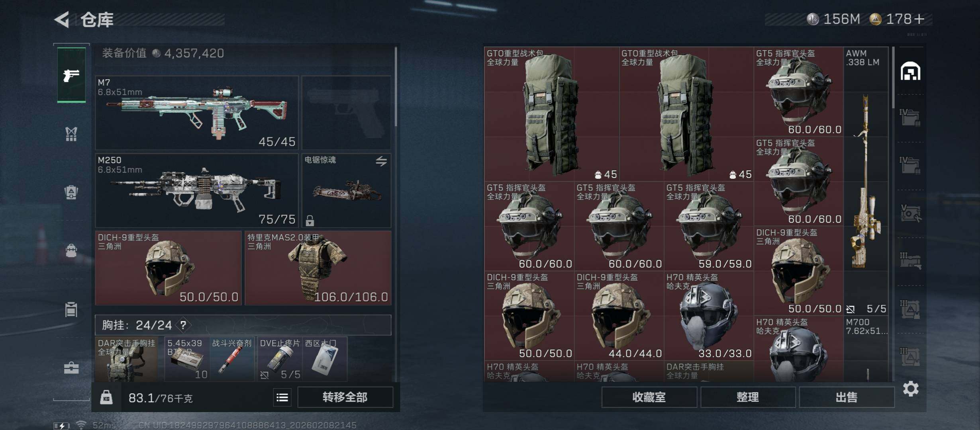Go back using the arrow beside 仓库

(x=62, y=20)
